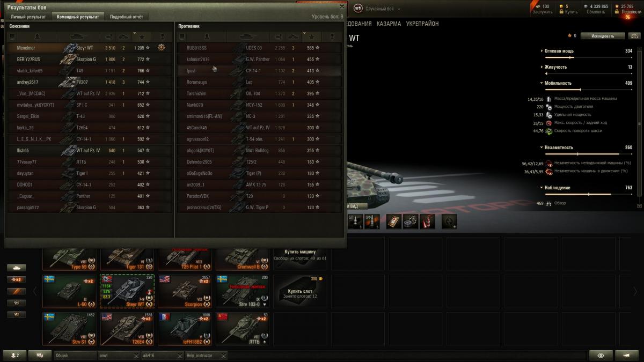Toggle the orange stripe carousel filter

16,291
